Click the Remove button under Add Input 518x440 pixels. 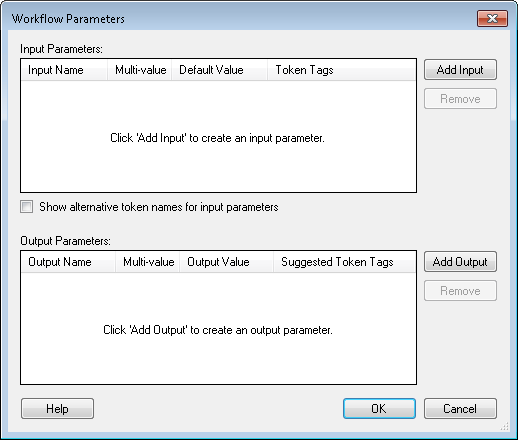pyautogui.click(x=460, y=99)
